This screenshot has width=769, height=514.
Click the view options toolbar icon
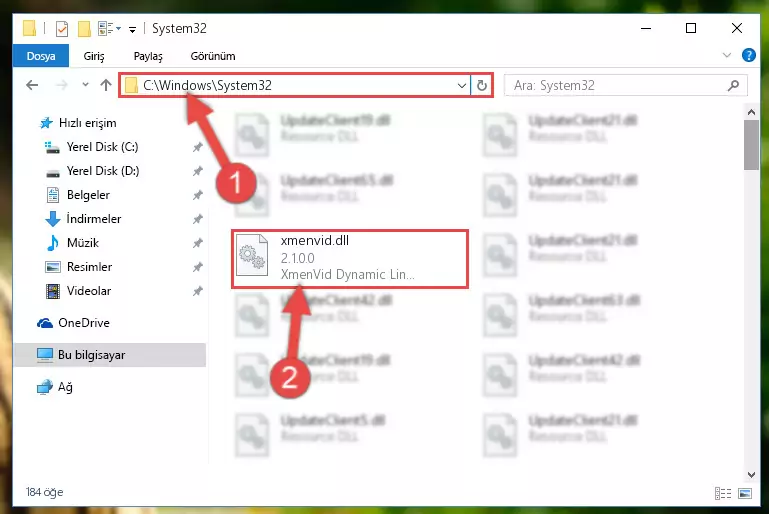tap(109, 28)
